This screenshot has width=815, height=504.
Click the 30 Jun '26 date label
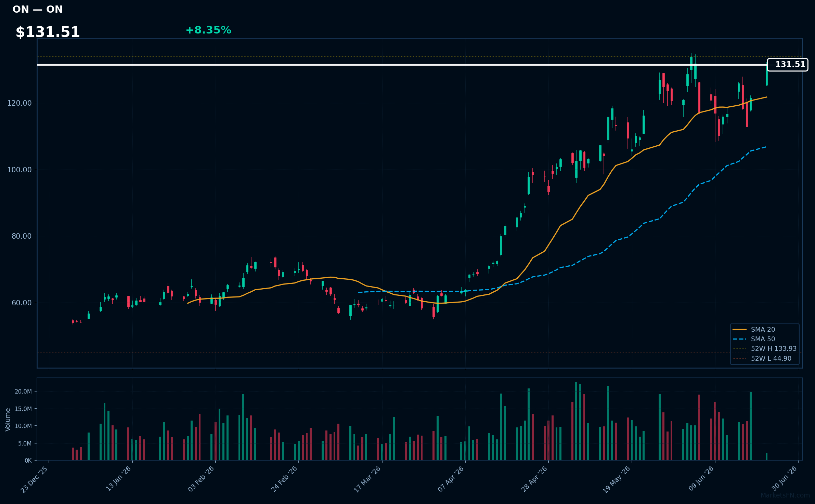tap(784, 478)
